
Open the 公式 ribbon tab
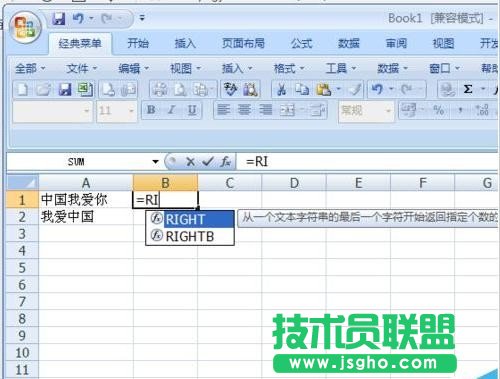coord(301,43)
